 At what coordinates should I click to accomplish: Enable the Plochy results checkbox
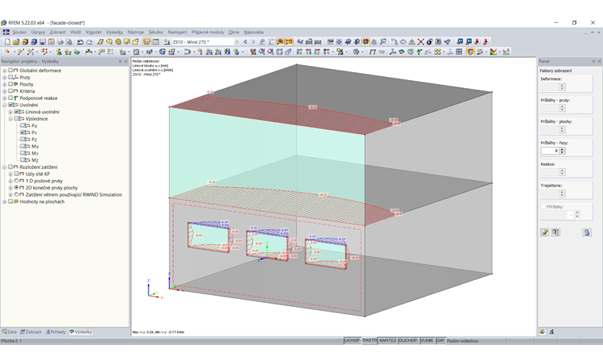10,84
